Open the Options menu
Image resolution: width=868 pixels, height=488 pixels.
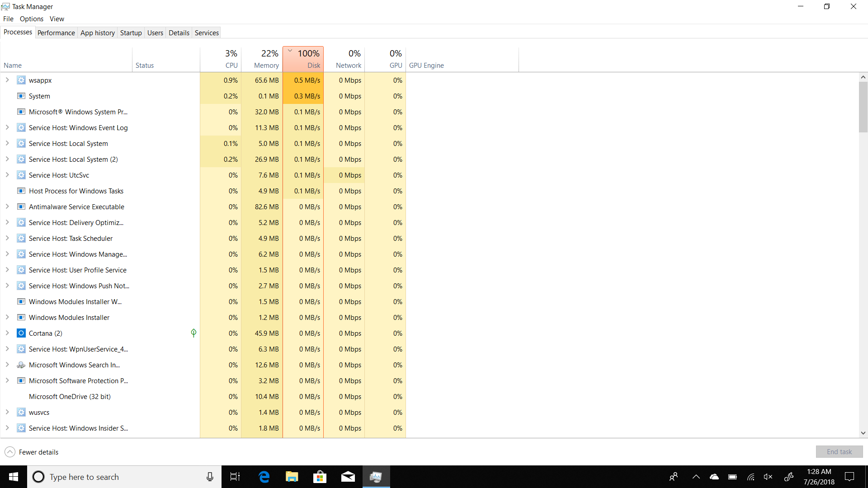pos(32,19)
